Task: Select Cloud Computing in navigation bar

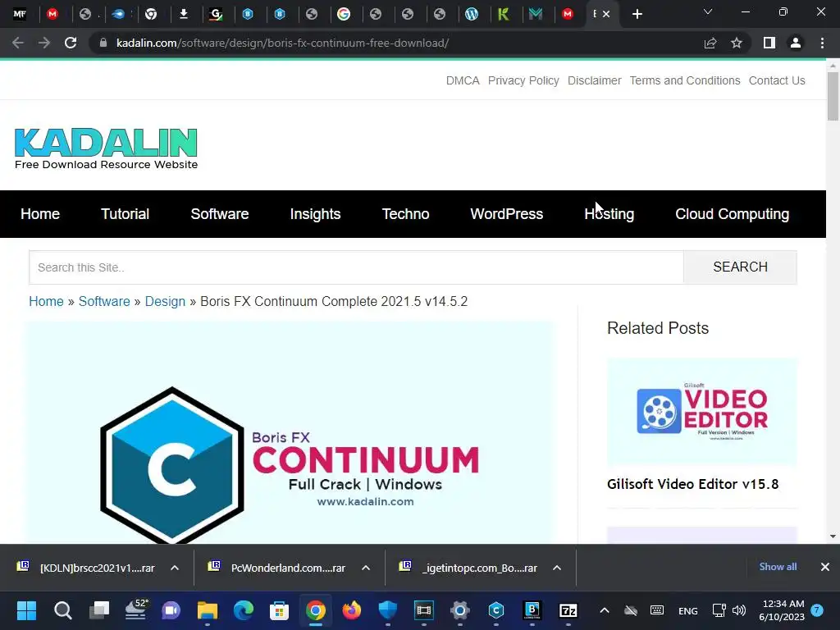Action: click(x=732, y=214)
